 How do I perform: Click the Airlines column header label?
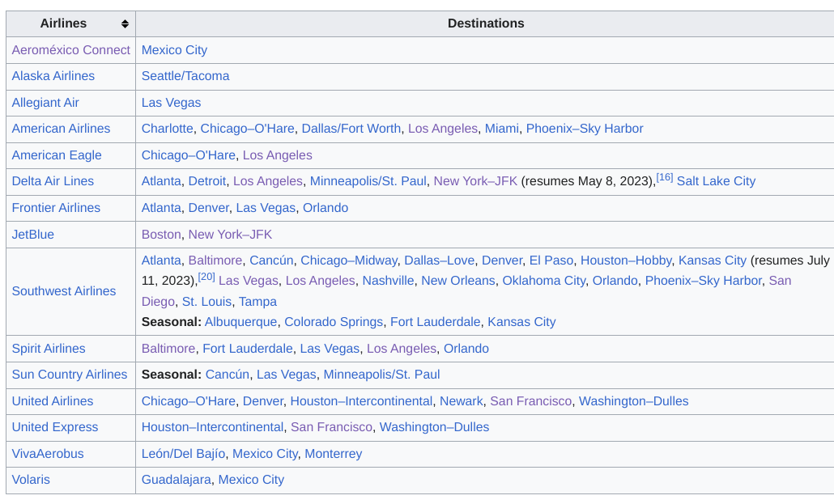pos(63,24)
